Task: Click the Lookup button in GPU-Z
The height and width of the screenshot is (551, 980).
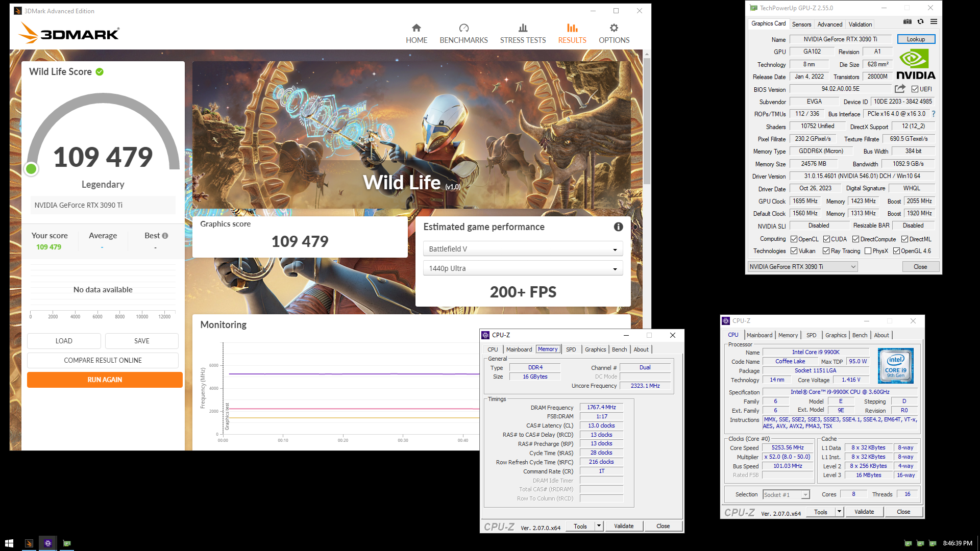Action: coord(916,39)
